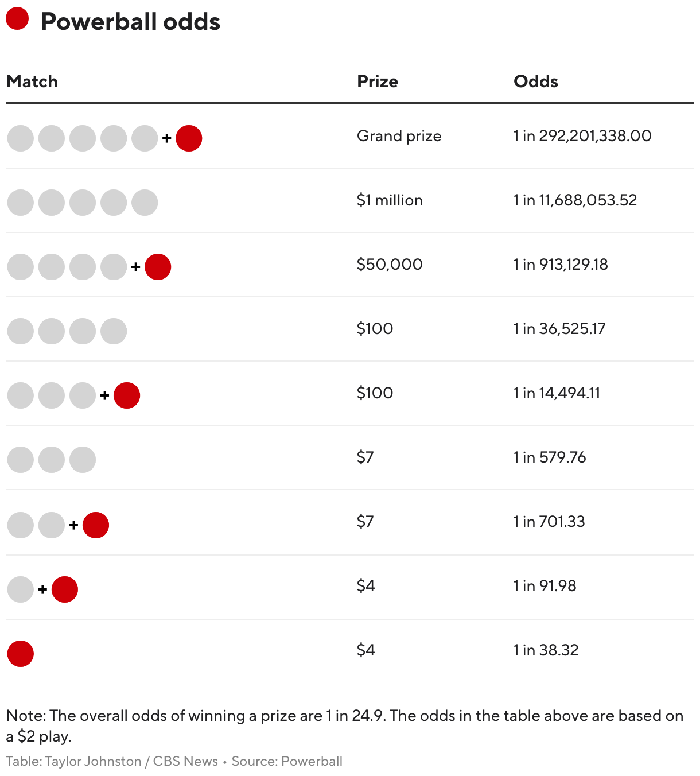Screen dimensions: 700x776
Task: Click the red circle beside the Powerball odds title
Action: tap(17, 18)
